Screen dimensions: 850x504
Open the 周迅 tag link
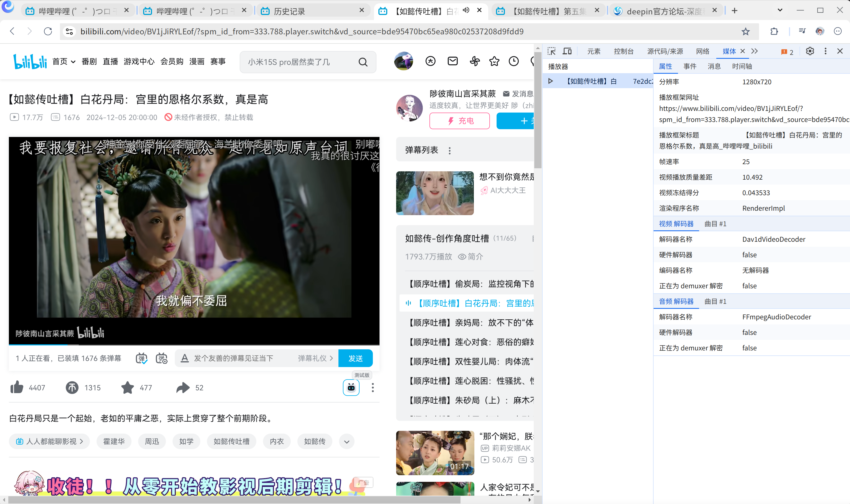(x=152, y=442)
